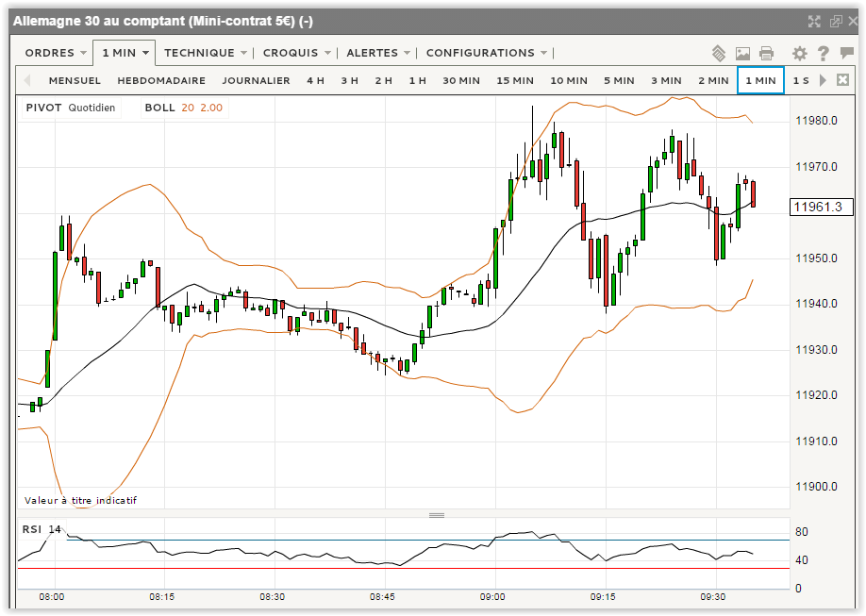Close the timeframe bar using the X icon
Image resolution: width=866 pixels, height=616 pixels.
tap(842, 80)
